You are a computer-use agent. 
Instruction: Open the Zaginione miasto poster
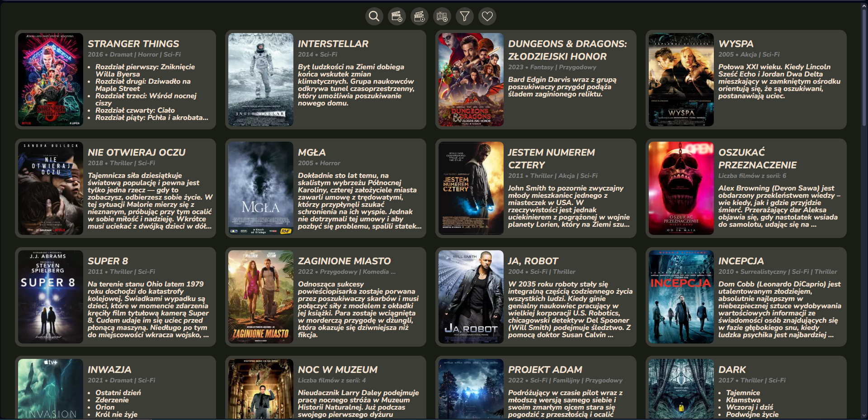[261, 297]
